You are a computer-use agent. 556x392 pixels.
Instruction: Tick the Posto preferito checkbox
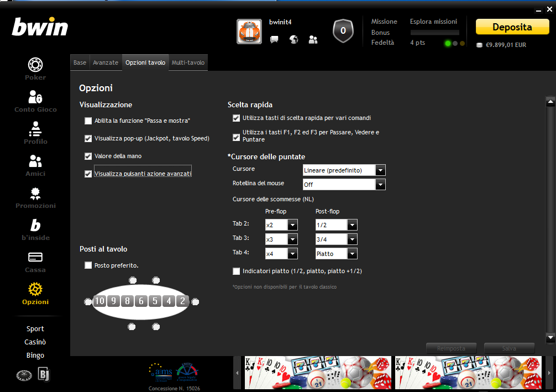pyautogui.click(x=88, y=265)
